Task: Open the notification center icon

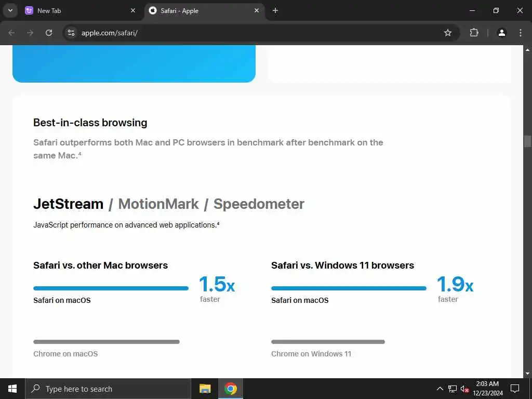Action: point(515,389)
